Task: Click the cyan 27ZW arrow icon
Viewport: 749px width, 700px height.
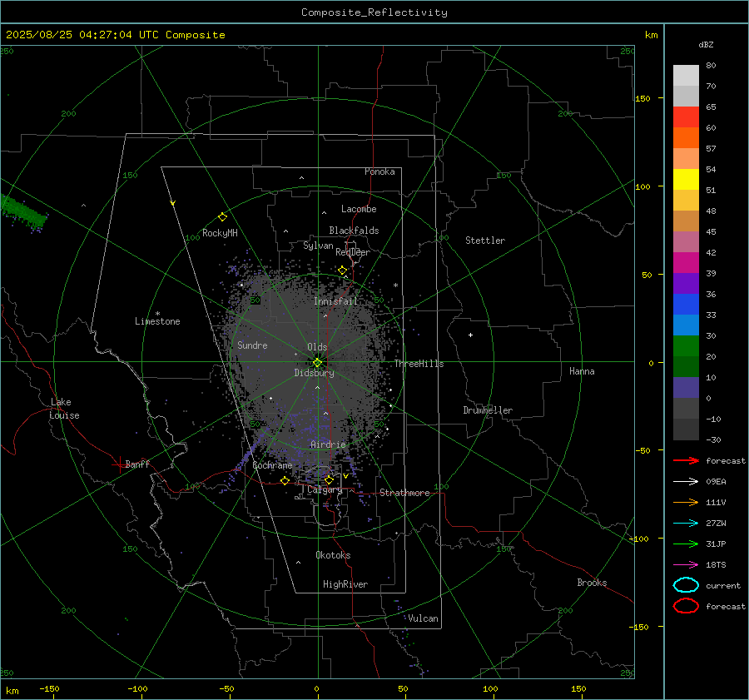Action: (x=686, y=524)
